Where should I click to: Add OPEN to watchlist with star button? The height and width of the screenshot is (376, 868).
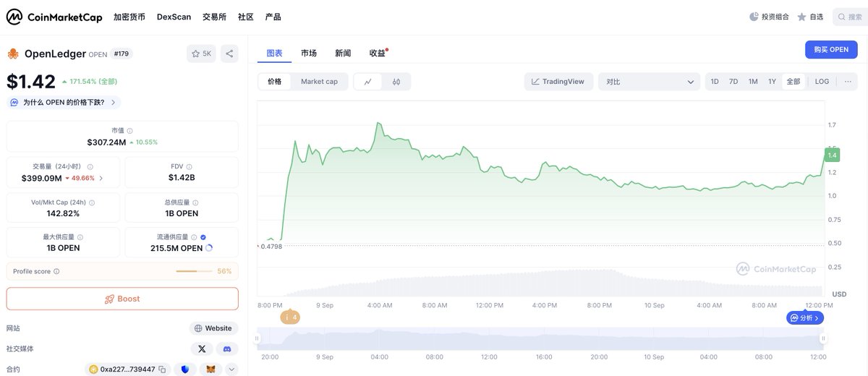(x=201, y=54)
